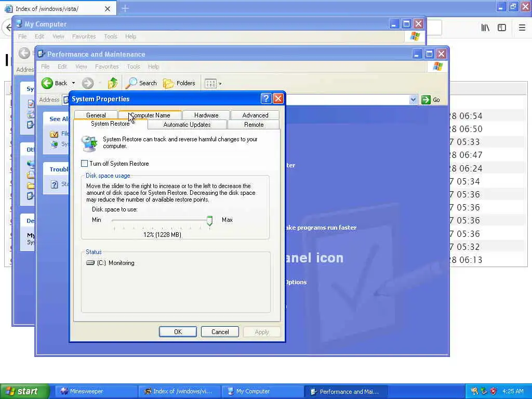
Task: Click the File Types icon under See Also
Action: [x=54, y=134]
